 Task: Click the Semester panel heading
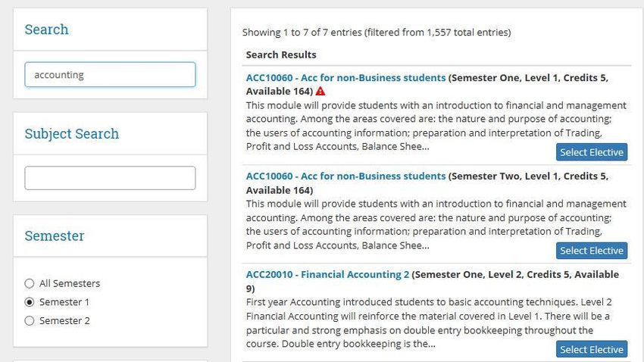point(55,236)
